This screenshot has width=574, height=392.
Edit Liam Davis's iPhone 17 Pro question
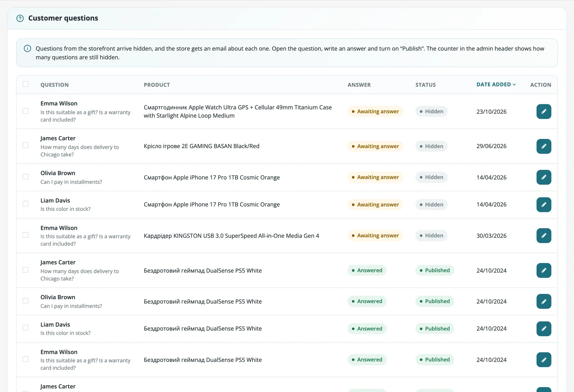click(544, 204)
